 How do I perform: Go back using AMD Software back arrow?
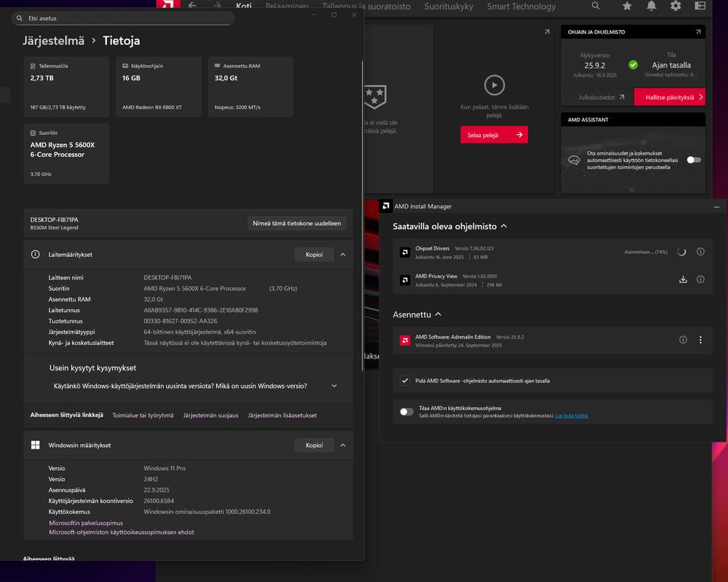tap(192, 5)
